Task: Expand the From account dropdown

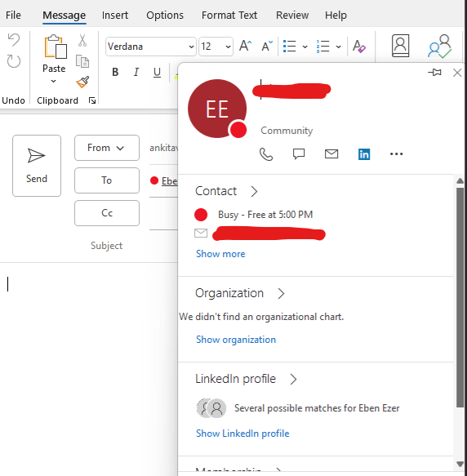Action: 107,148
